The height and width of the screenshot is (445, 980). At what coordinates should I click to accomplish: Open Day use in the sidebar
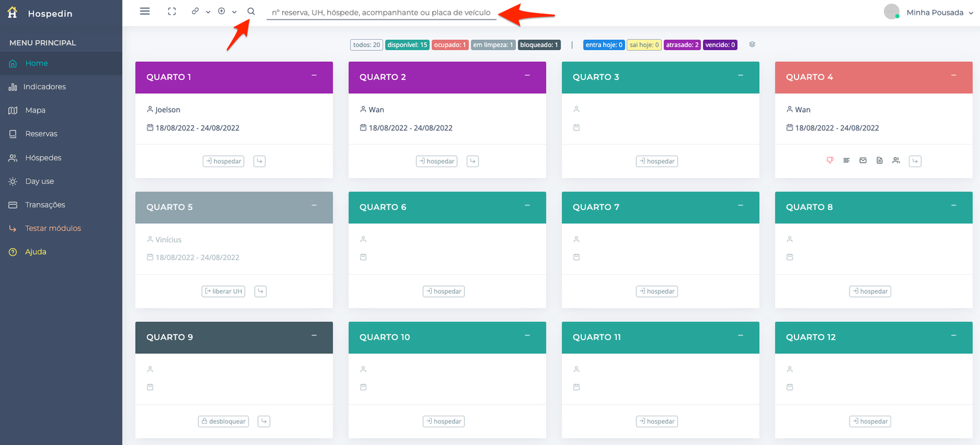(61, 181)
